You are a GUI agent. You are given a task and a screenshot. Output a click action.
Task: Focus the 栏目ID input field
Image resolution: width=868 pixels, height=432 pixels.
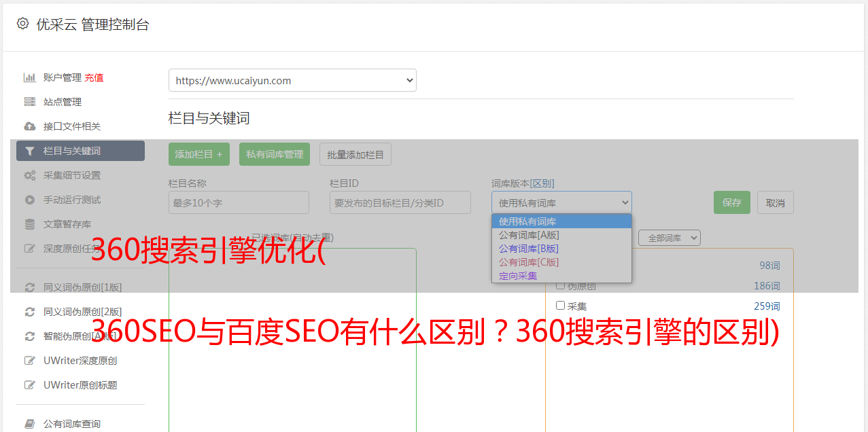400,202
